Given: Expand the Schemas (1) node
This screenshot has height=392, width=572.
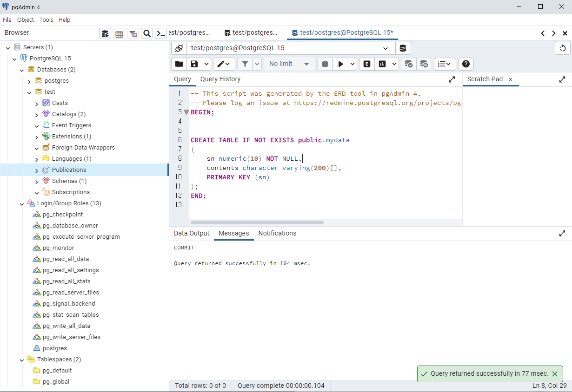Looking at the screenshot, I should click(x=37, y=181).
